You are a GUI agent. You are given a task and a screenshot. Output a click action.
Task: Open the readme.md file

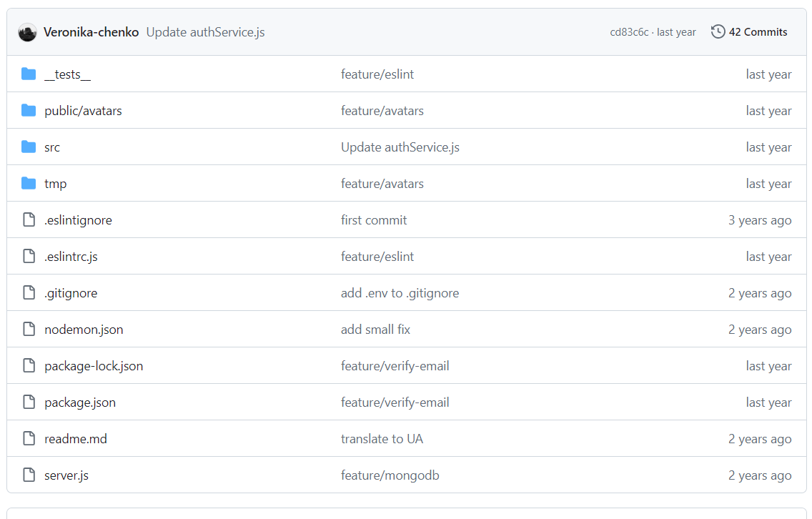pyautogui.click(x=75, y=438)
